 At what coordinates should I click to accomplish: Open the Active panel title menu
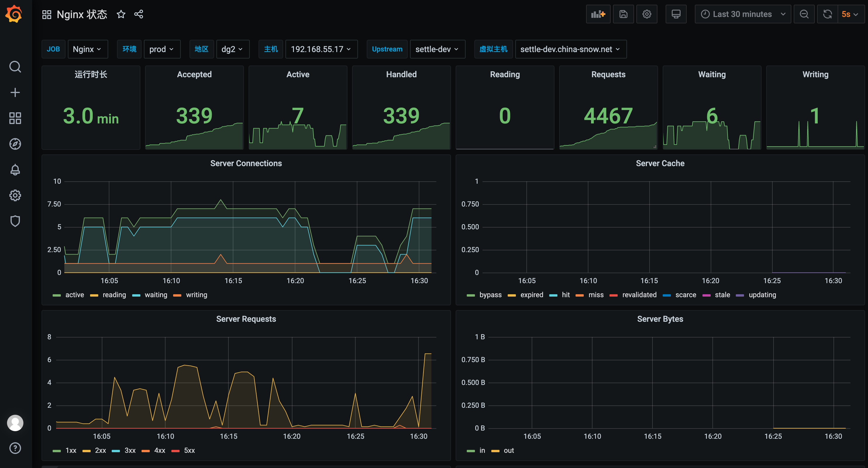pyautogui.click(x=298, y=75)
